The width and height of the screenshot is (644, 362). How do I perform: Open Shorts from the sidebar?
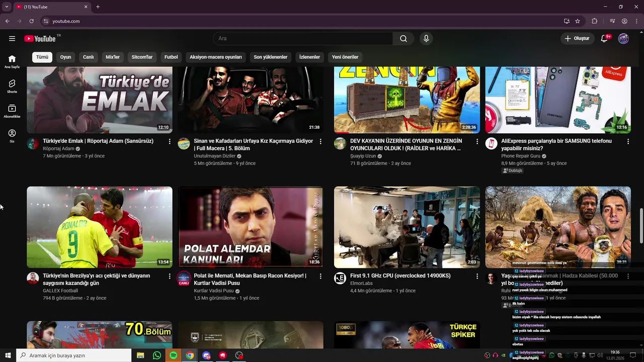click(12, 86)
